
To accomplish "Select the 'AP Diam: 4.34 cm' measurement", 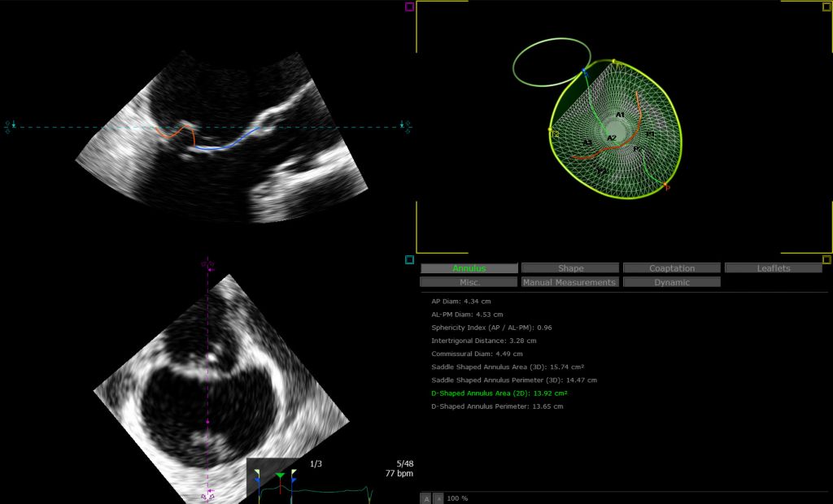I will pos(461,301).
